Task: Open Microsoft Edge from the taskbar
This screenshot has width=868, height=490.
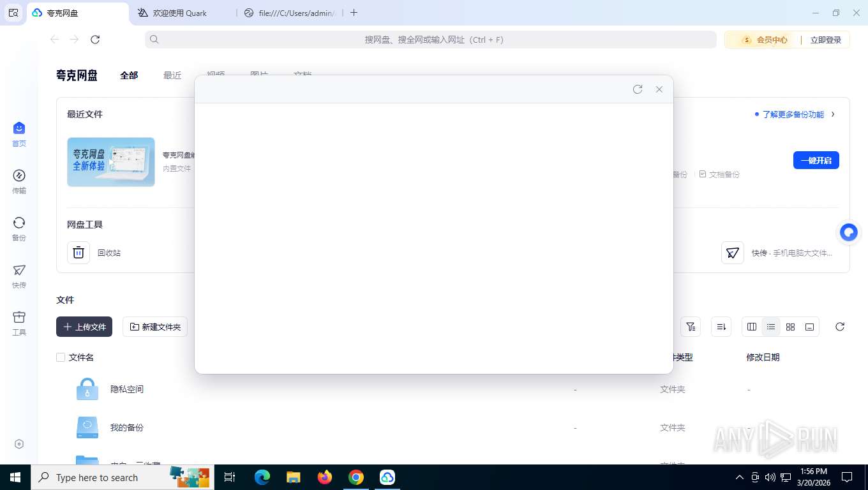Action: click(262, 477)
